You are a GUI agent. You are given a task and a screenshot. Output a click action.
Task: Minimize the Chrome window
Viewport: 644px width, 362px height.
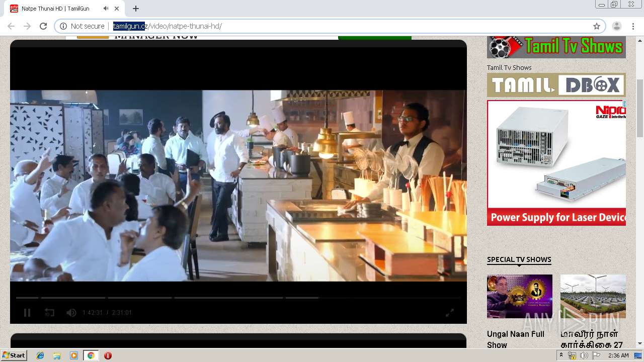602,5
